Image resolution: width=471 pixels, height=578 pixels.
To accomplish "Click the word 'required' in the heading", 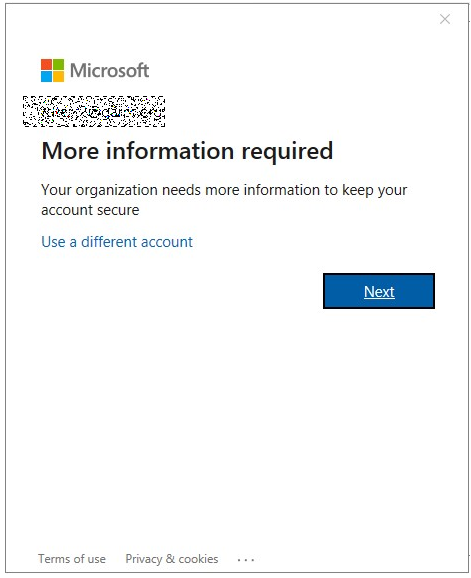I will pos(287,151).
